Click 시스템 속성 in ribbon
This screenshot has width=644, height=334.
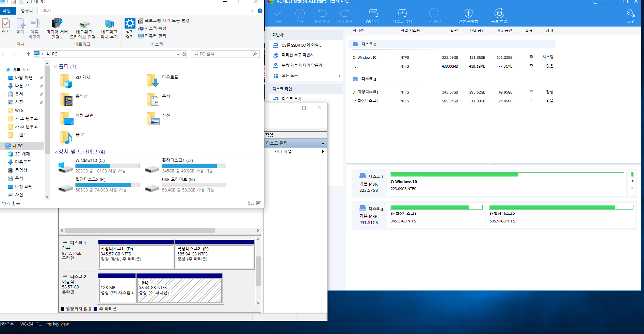coord(152,29)
